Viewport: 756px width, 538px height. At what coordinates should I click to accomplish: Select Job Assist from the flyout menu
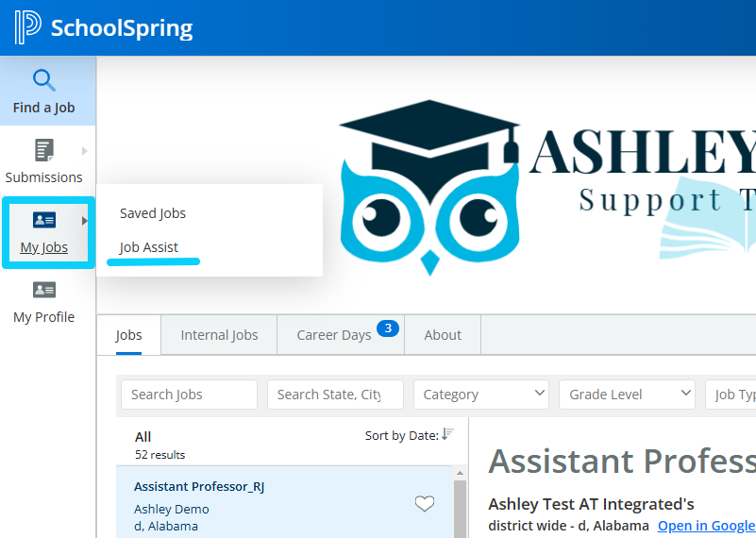click(148, 247)
